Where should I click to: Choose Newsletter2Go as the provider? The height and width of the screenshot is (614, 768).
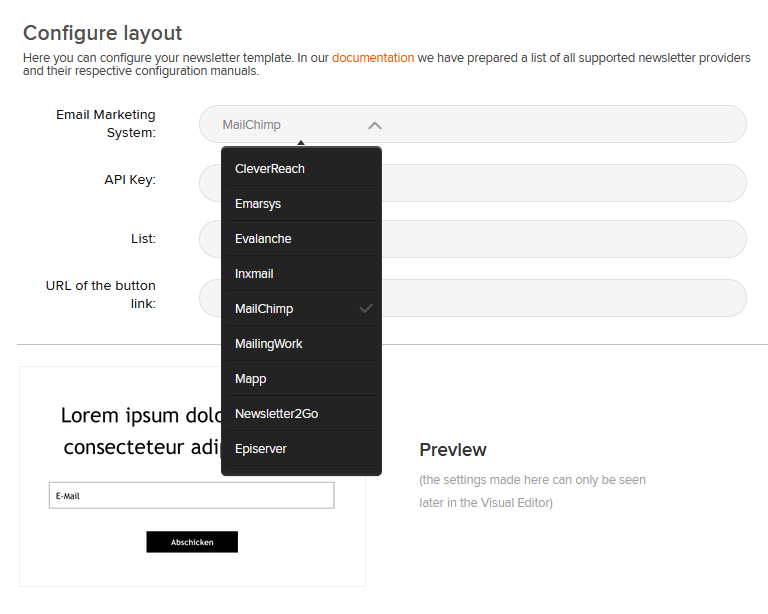(301, 414)
